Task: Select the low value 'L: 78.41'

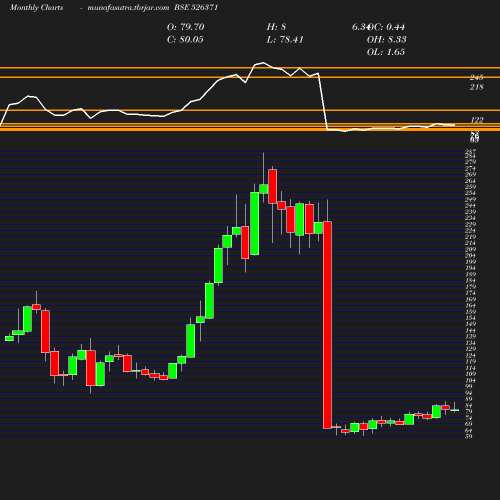Action: (x=285, y=39)
